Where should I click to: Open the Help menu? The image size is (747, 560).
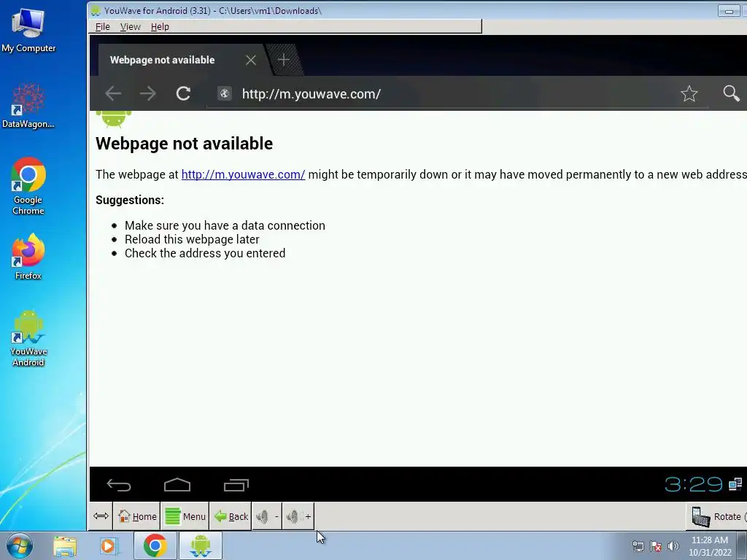tap(160, 27)
